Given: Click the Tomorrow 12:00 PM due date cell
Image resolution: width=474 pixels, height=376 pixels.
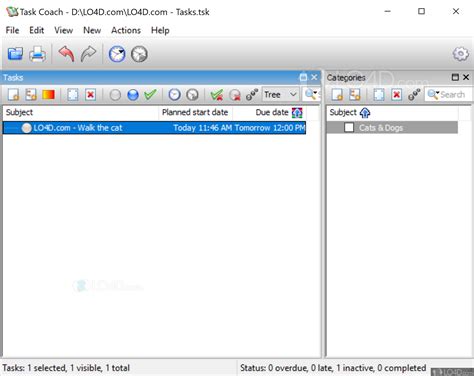Looking at the screenshot, I should [x=270, y=128].
